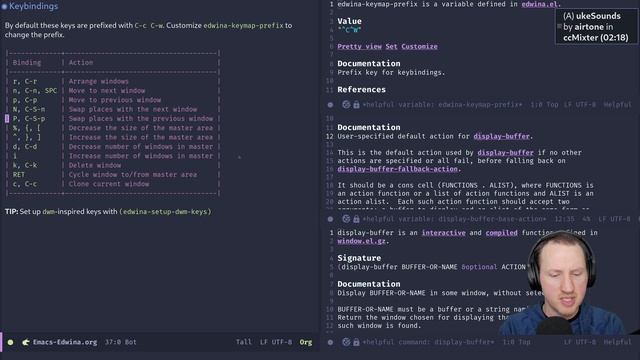
Task: Follow the display-buffer link in the 'This is the default action' sentence
Action: (505, 153)
